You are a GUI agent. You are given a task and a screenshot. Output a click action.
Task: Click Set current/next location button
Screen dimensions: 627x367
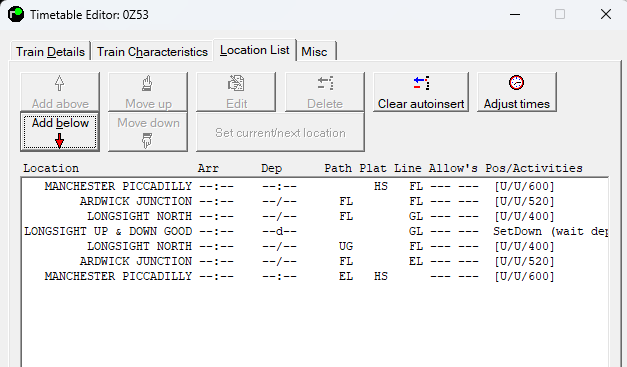click(x=280, y=132)
